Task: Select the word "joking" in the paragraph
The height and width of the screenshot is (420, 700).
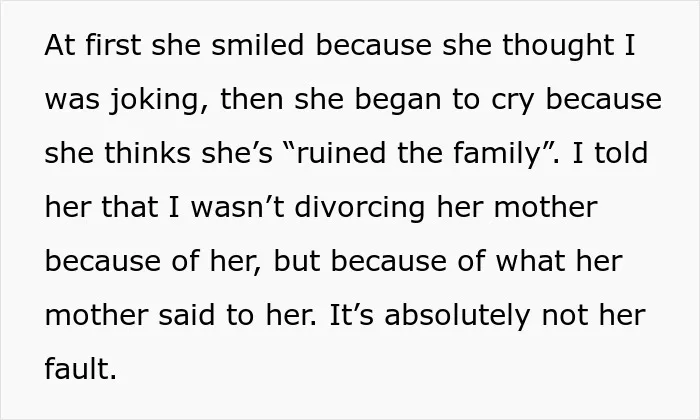Action: (x=155, y=100)
